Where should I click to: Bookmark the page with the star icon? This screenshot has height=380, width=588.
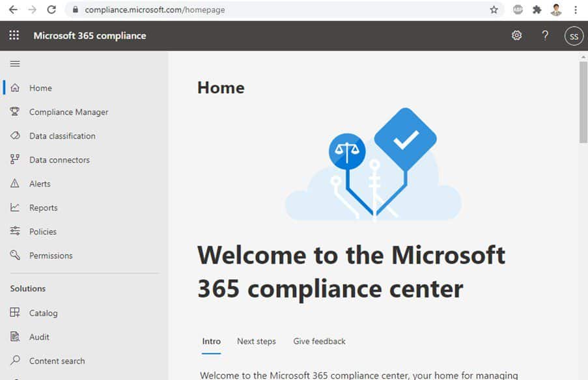click(494, 10)
